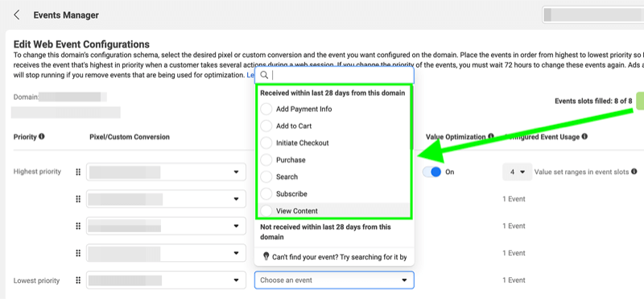Open the info icon next to Value Optimization

point(491,136)
